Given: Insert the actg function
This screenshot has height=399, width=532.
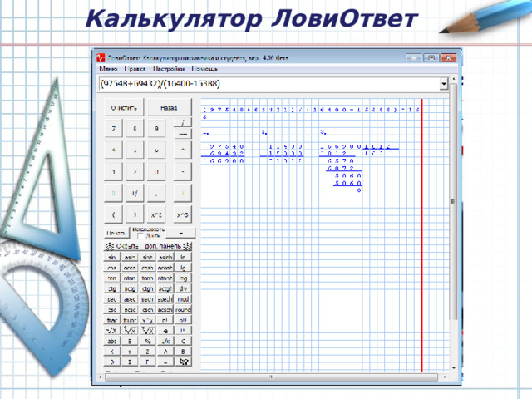Looking at the screenshot, I should (130, 288).
